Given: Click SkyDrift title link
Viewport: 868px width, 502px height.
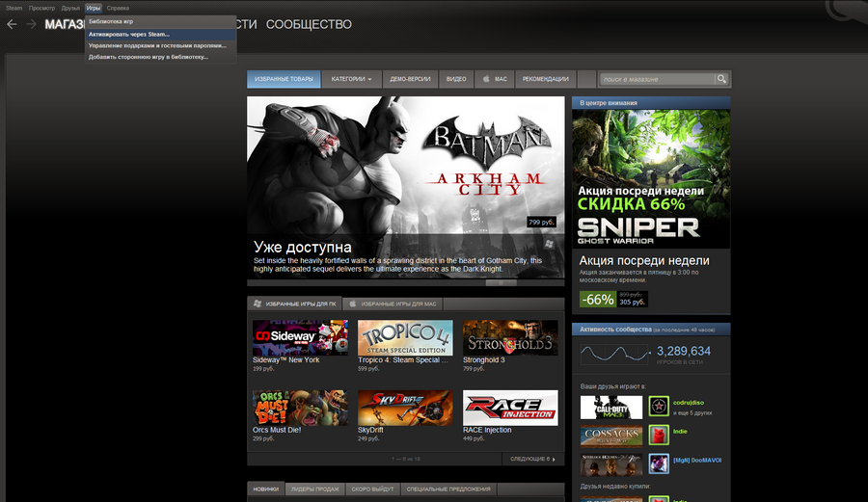Looking at the screenshot, I should (371, 430).
